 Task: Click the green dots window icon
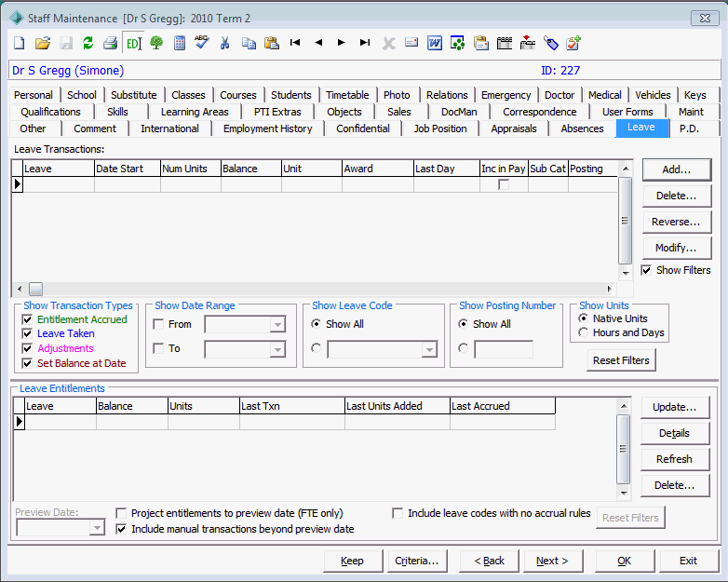458,43
